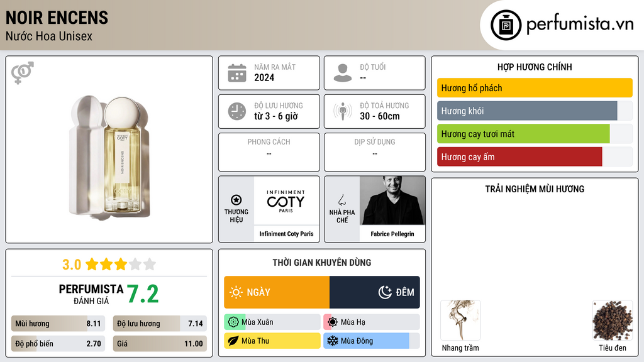Click the Mùa Xuân season bar
Screen dimensions: 644x362
[x=272, y=322]
